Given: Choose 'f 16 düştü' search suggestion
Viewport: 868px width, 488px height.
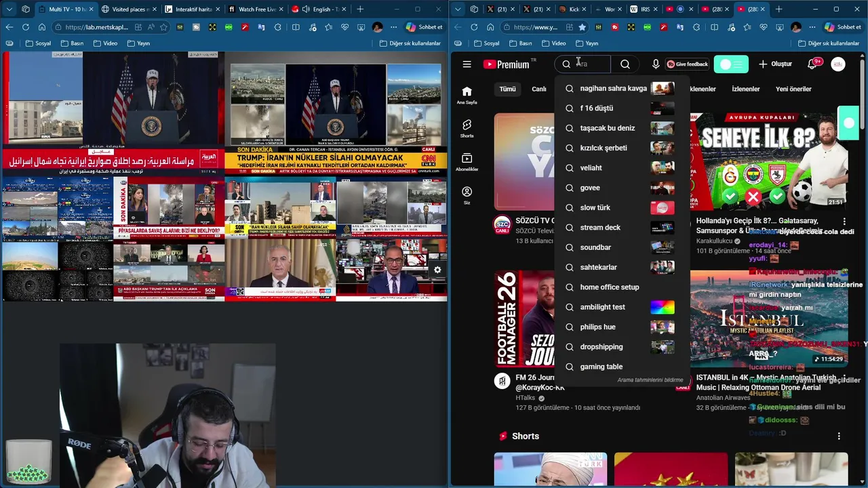Looking at the screenshot, I should (622, 108).
